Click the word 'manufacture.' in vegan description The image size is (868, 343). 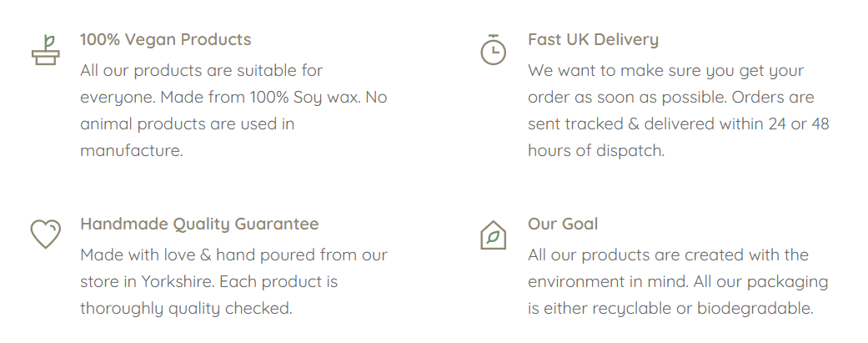pyautogui.click(x=131, y=150)
